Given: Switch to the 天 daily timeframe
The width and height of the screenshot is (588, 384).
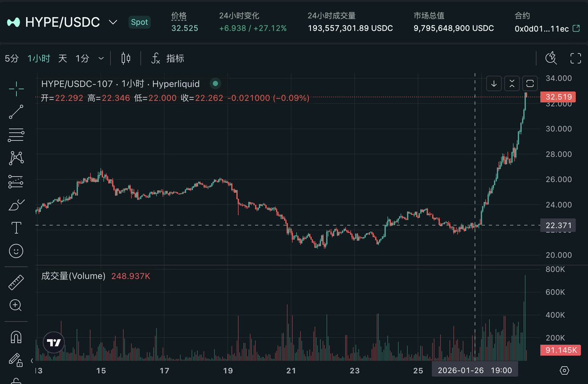Looking at the screenshot, I should 63,58.
